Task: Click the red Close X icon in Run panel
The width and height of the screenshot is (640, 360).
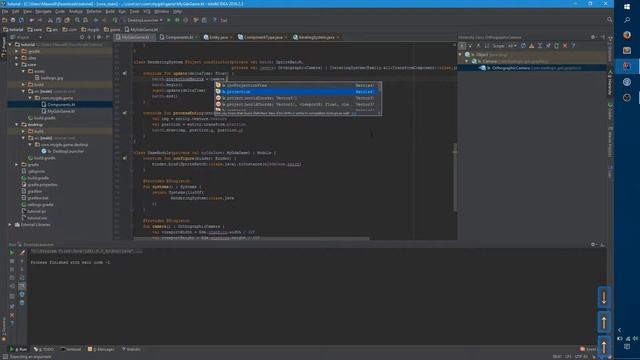Action: (x=12, y=315)
